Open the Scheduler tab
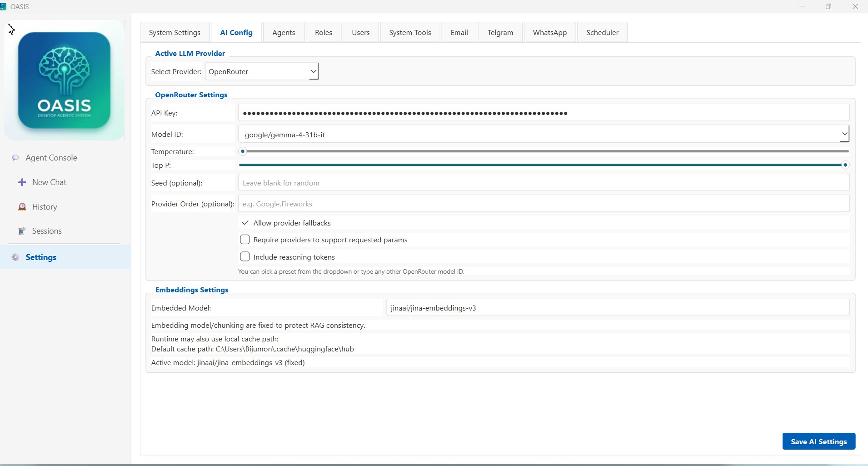Viewport: 868px width, 466px height. [x=602, y=32]
